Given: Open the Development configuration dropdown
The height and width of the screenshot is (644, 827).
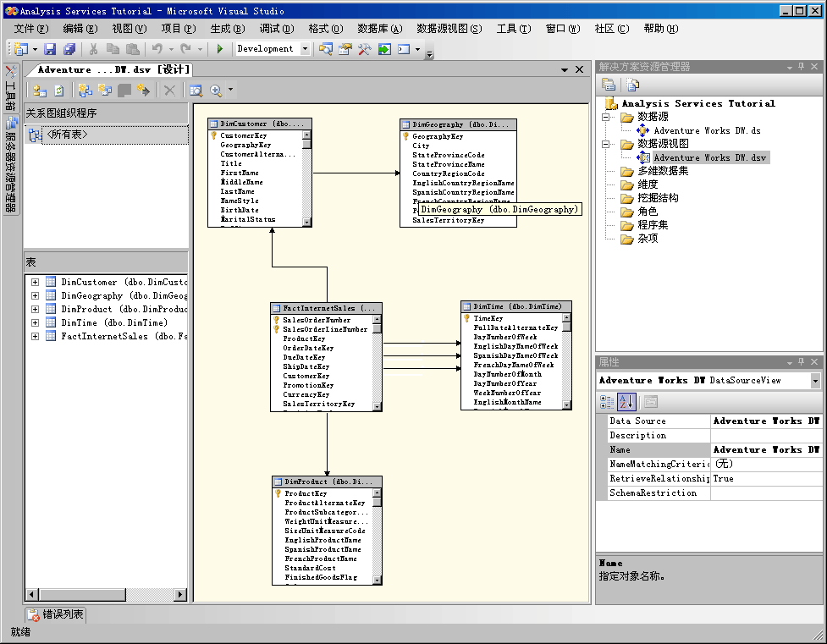Looking at the screenshot, I should [x=306, y=49].
